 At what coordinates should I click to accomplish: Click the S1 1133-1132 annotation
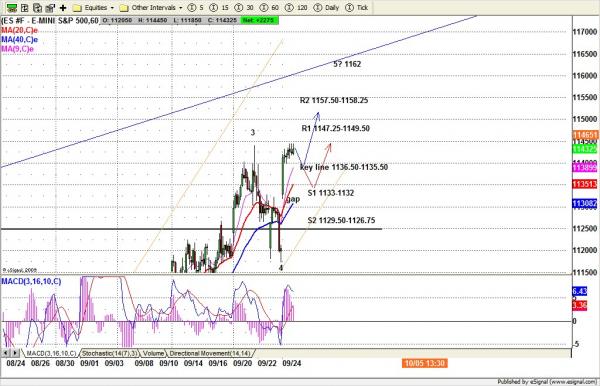point(331,193)
